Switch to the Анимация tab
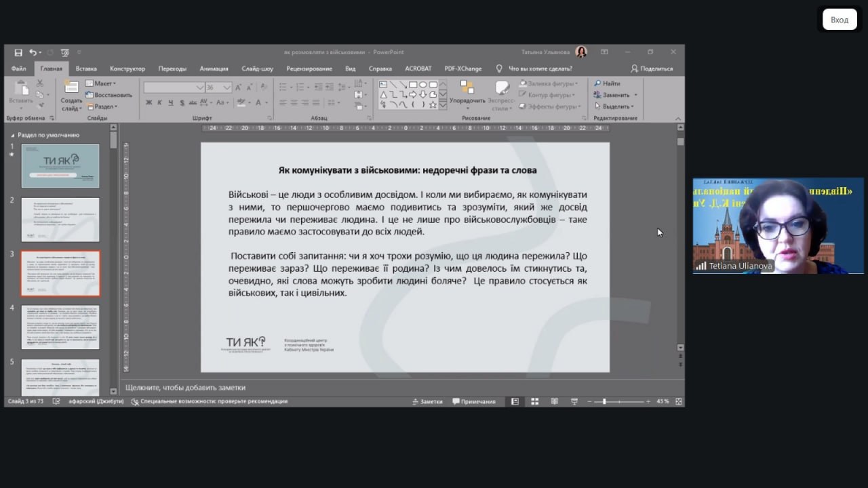Screen dimensions: 868x488 coord(214,68)
